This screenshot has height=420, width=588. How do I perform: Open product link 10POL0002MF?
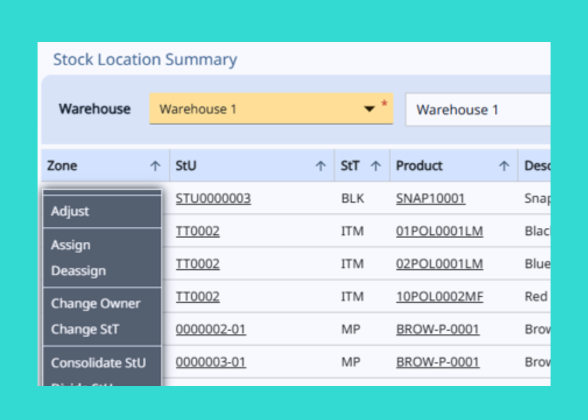[440, 297]
